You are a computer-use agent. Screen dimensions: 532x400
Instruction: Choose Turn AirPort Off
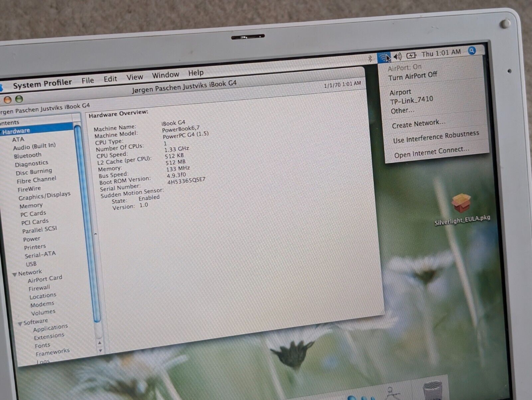[413, 76]
